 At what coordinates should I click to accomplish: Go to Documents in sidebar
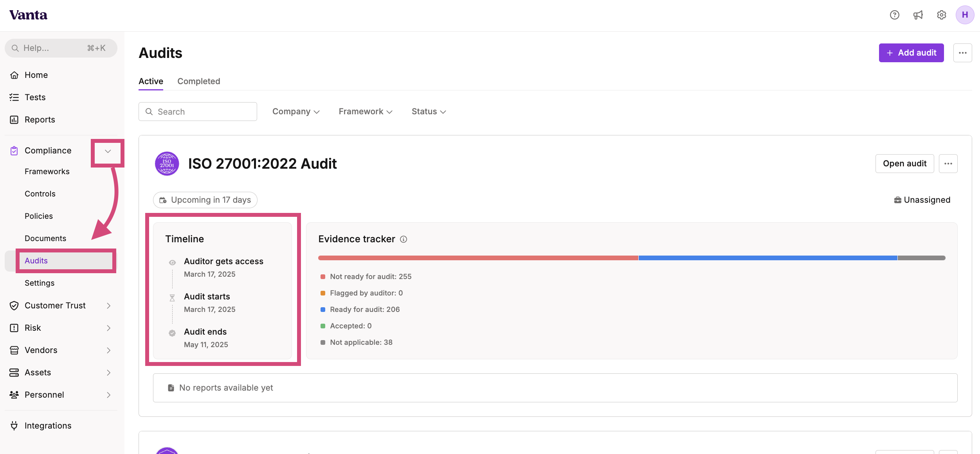coord(45,238)
